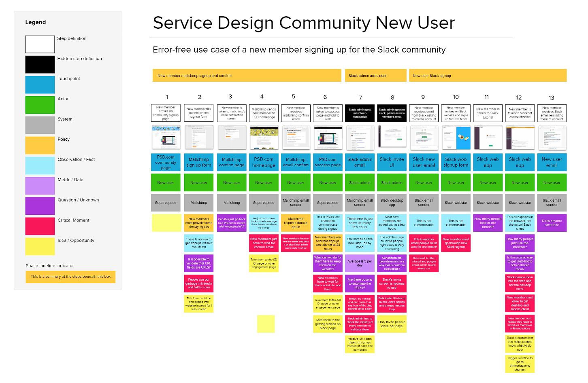Select the green Actor legend swatch
The width and height of the screenshot is (588, 383).
[40, 105]
